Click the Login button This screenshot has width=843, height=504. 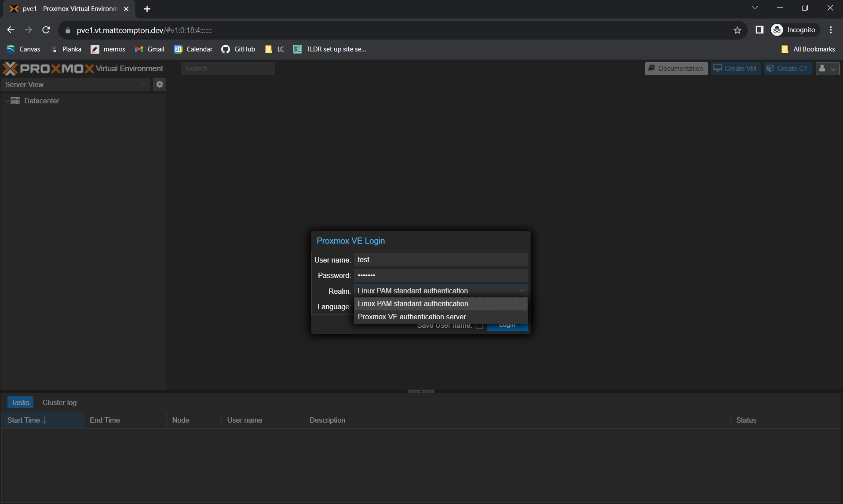pos(507,325)
